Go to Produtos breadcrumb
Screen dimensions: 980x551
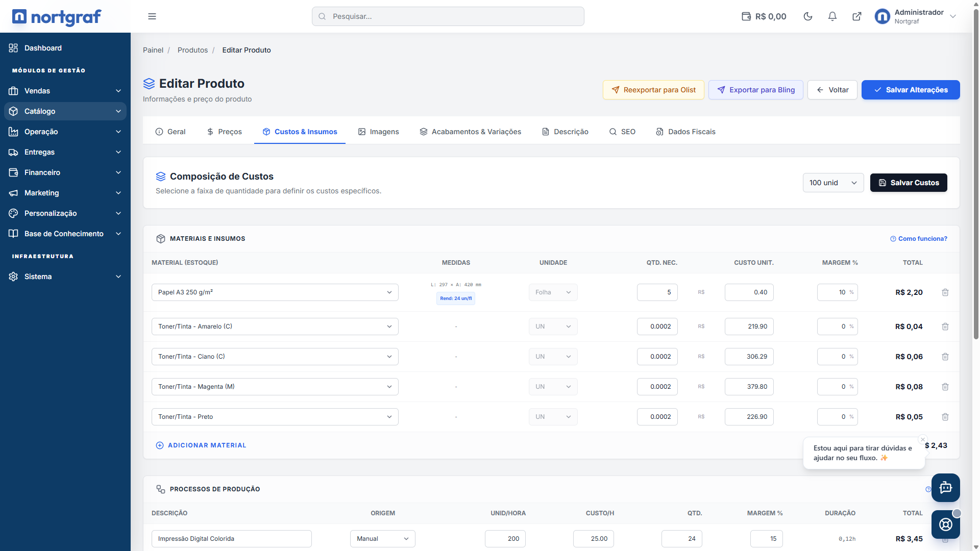[x=192, y=50]
